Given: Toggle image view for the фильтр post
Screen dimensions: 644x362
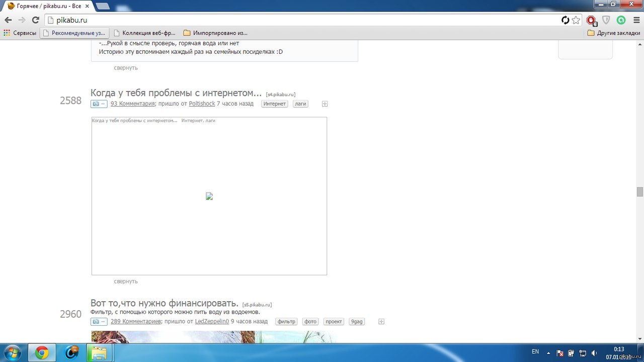Looking at the screenshot, I should (99, 322).
